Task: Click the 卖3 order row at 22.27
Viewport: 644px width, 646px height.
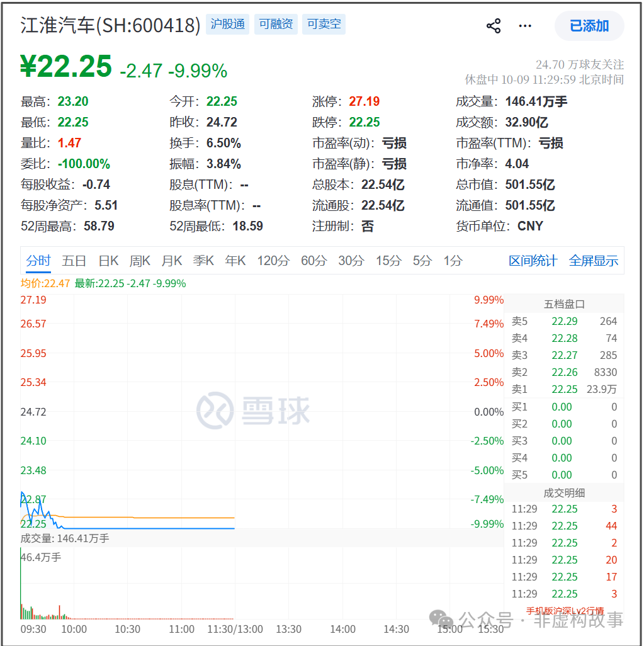Action: (x=564, y=355)
